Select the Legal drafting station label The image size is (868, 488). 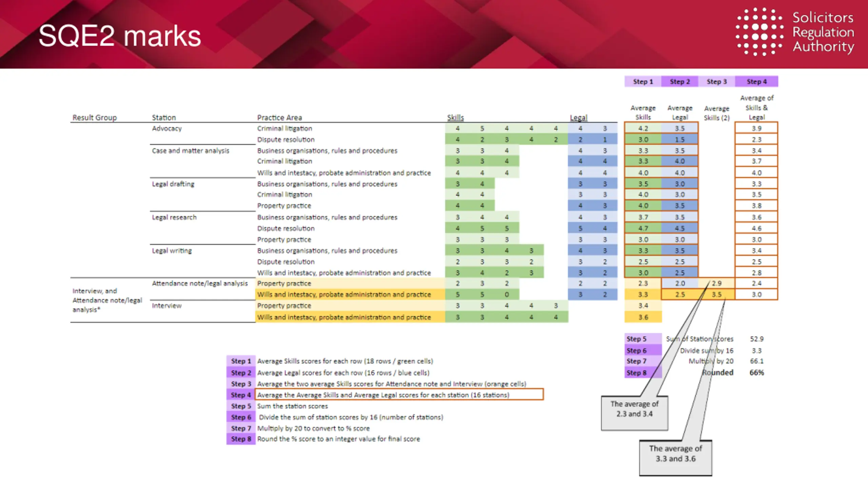tap(173, 184)
